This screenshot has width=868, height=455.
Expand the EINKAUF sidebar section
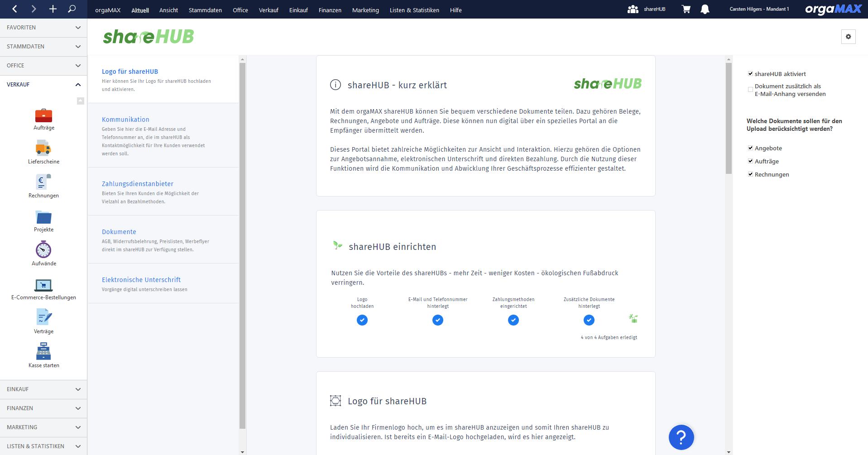click(x=43, y=389)
